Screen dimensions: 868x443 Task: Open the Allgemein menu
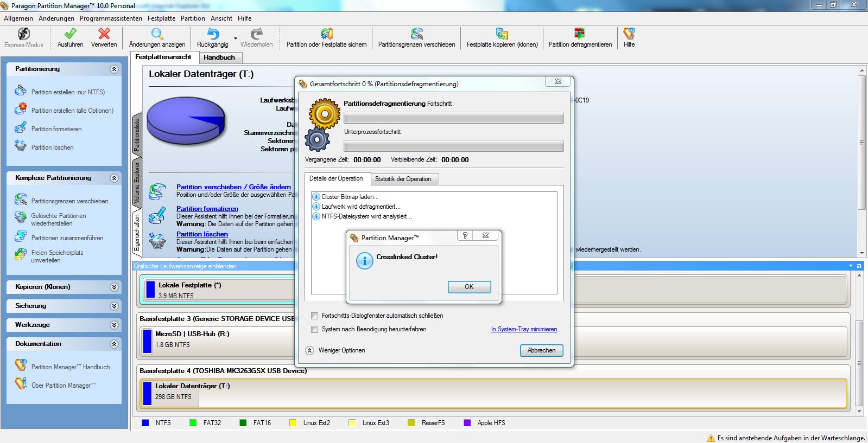18,18
